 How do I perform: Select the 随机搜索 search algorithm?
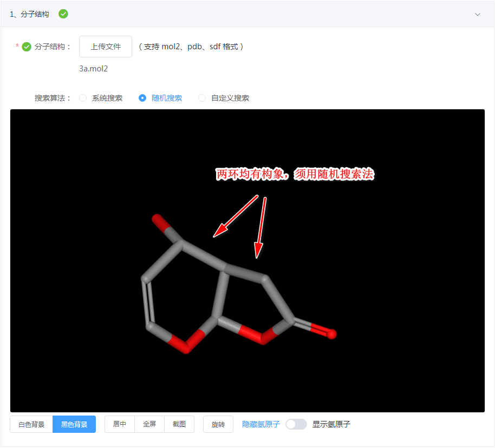click(142, 98)
